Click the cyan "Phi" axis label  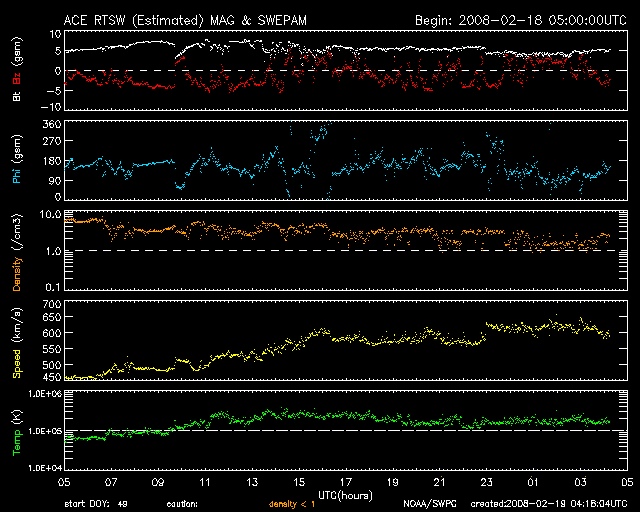pyautogui.click(x=17, y=174)
